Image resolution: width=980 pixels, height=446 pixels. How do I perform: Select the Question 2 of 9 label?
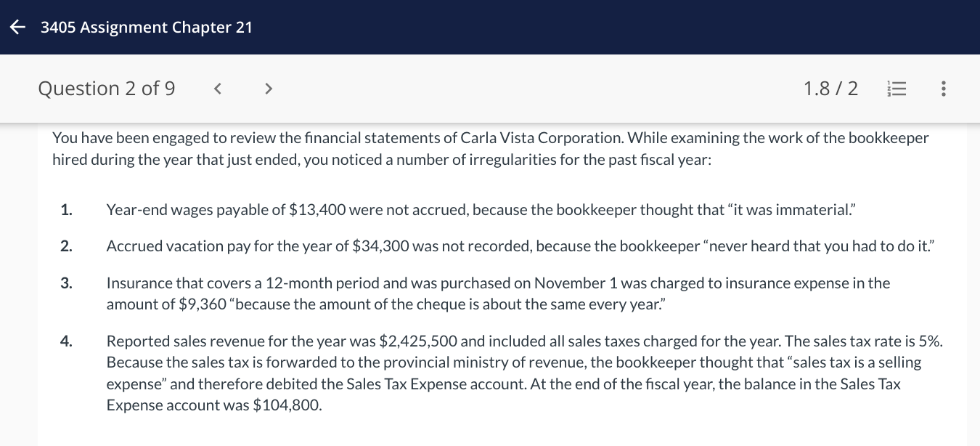(106, 88)
